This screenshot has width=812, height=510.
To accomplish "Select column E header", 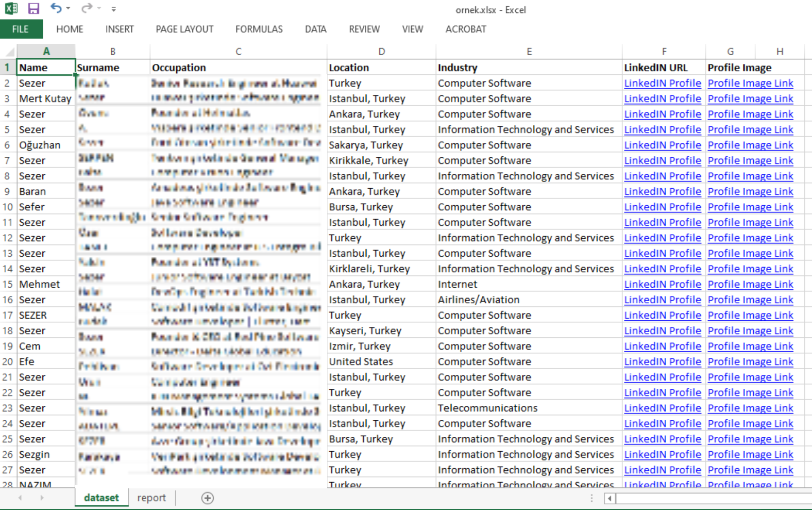I will (529, 52).
